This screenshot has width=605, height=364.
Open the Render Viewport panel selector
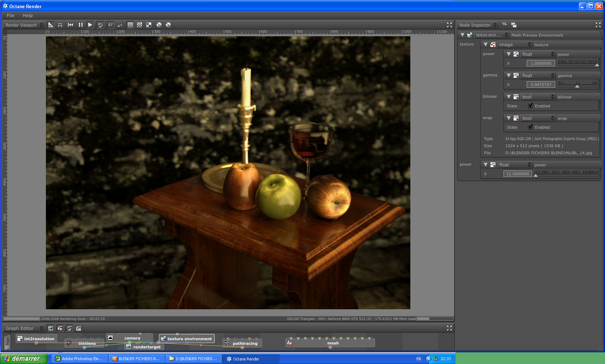click(x=24, y=25)
